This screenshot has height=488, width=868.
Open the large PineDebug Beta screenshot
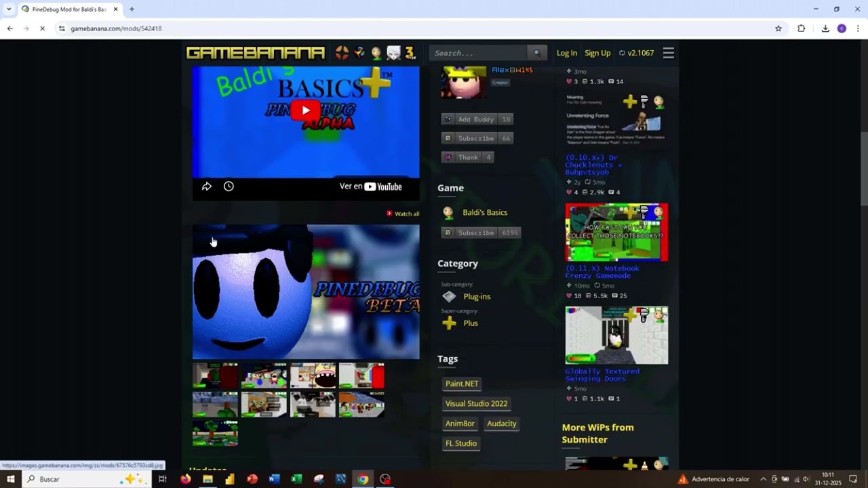[x=306, y=292]
